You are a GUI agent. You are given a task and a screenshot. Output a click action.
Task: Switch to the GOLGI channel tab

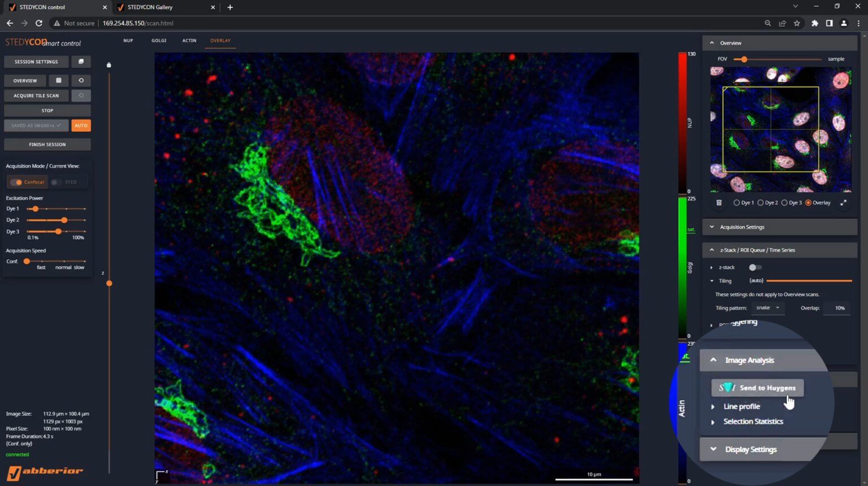[x=159, y=41]
